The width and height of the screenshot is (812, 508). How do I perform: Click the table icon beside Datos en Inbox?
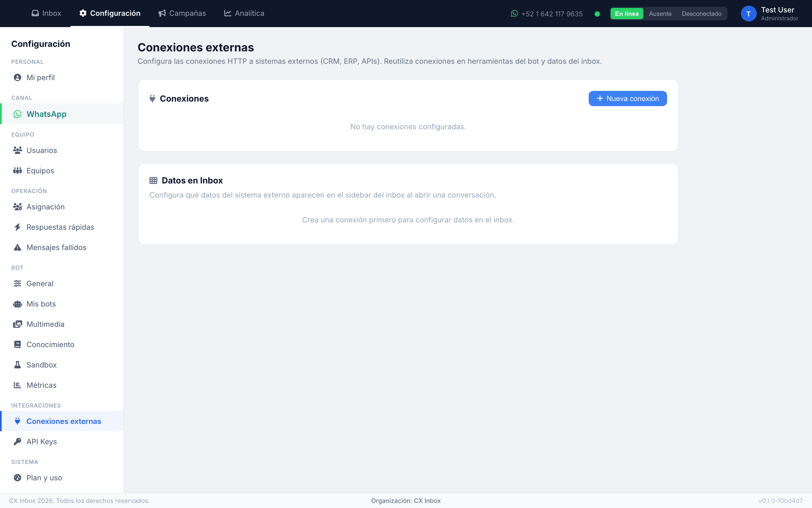click(x=153, y=181)
